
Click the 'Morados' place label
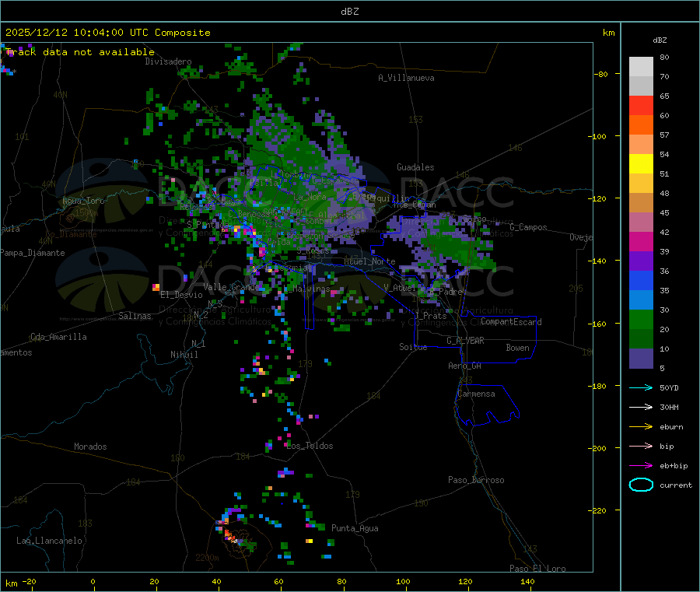(x=91, y=447)
